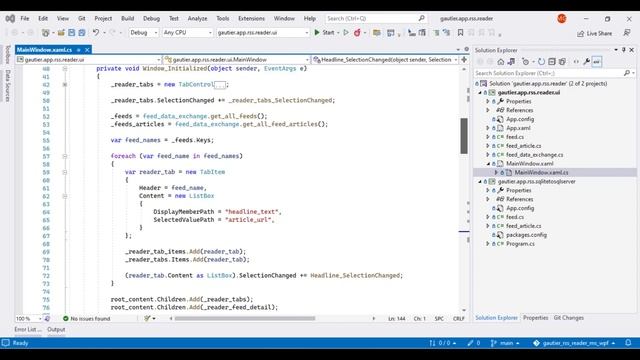This screenshot has height=360, width=640.
Task: Toggle Preview Selected Items in Solution Explorer
Action: (x=597, y=62)
